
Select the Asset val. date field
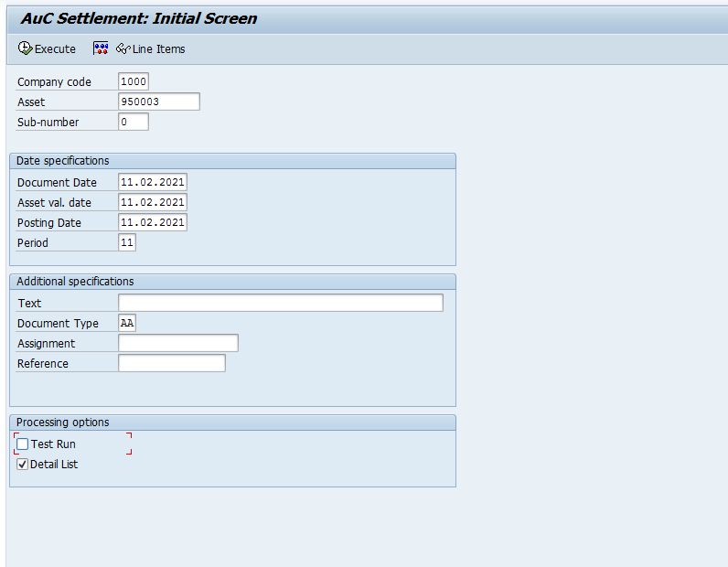(x=153, y=202)
